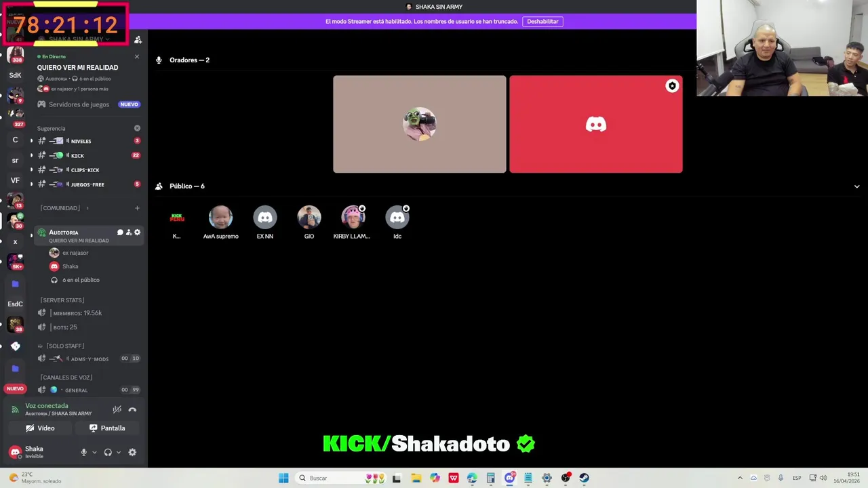Viewport: 868px width, 488px height.
Task: Open the SdK server icon
Action: (15, 75)
